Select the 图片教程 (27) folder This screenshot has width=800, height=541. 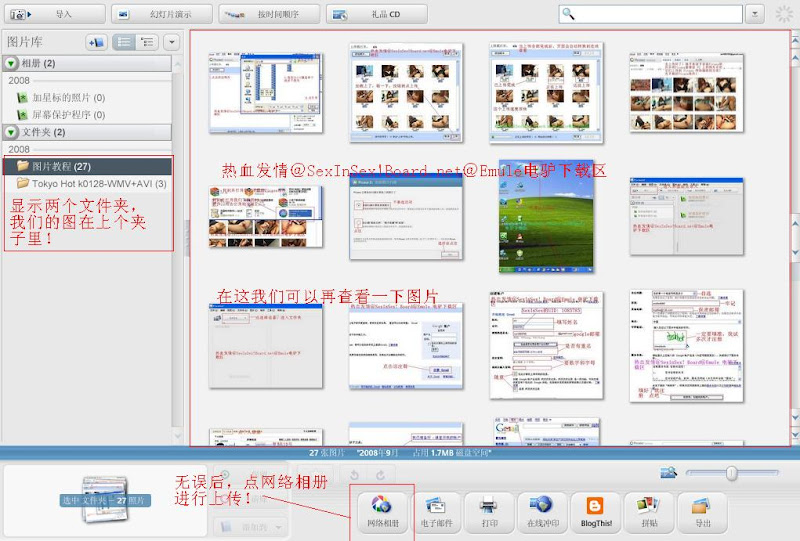[87, 166]
